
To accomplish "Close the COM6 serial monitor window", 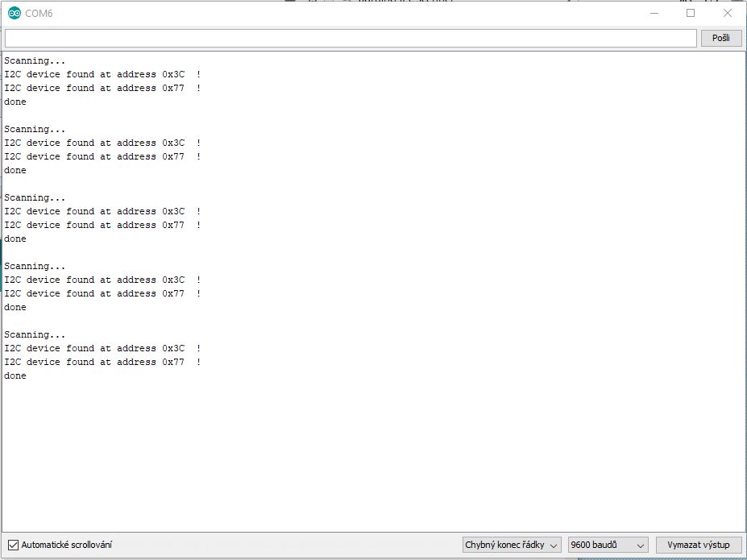I will [x=728, y=14].
